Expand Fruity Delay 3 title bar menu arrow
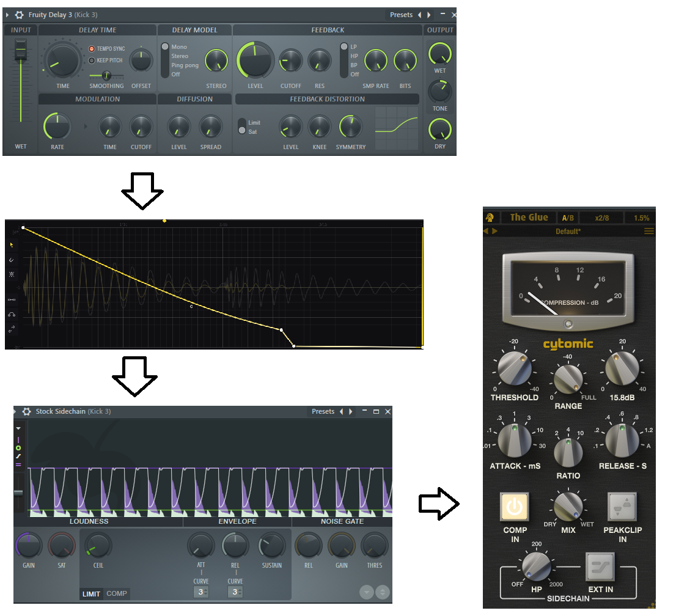The width and height of the screenshot is (676, 616). [7, 15]
